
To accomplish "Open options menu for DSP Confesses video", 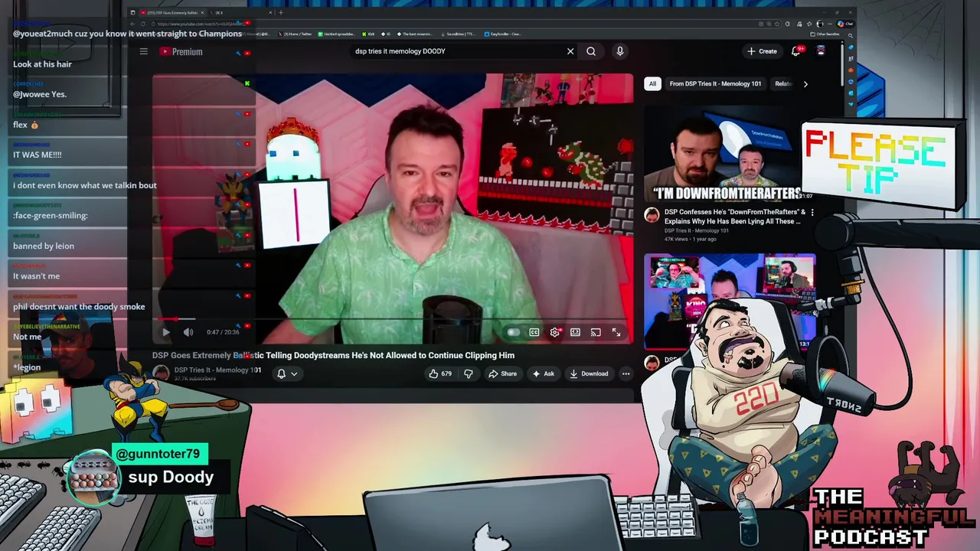I will [x=812, y=213].
